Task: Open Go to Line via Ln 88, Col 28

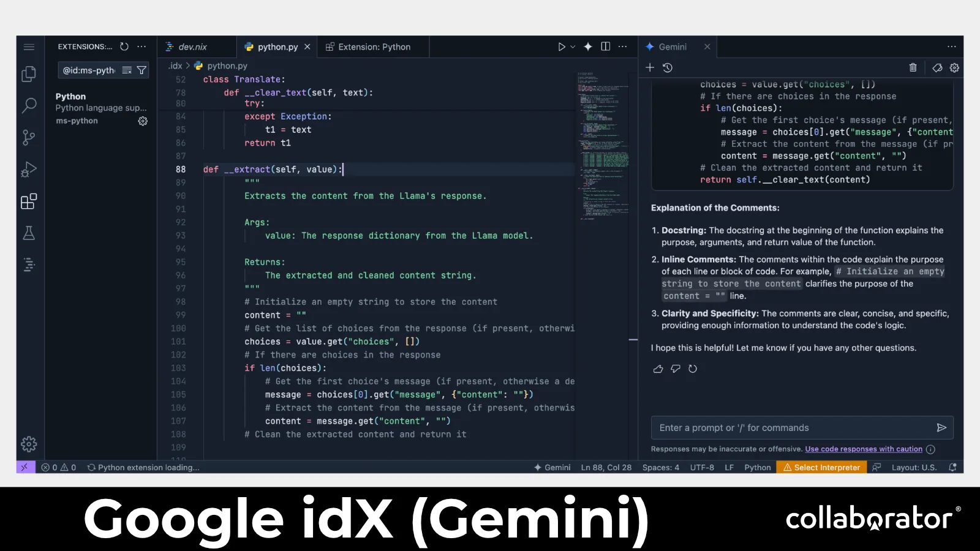Action: 606,467
